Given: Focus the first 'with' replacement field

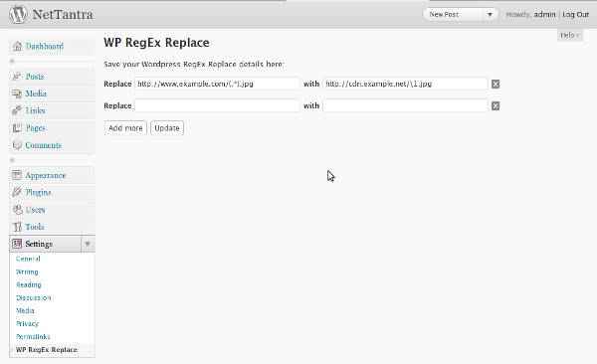Looking at the screenshot, I should (x=405, y=84).
